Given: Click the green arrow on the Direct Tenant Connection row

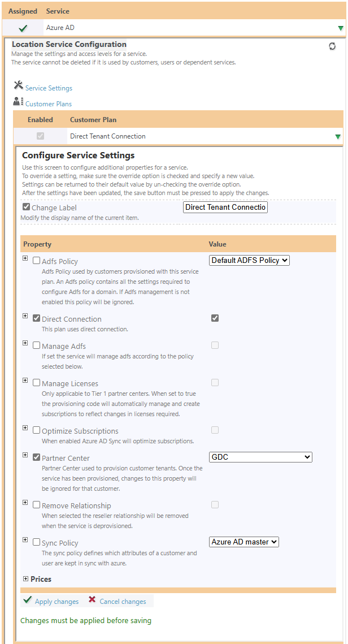Looking at the screenshot, I should pyautogui.click(x=338, y=136).
